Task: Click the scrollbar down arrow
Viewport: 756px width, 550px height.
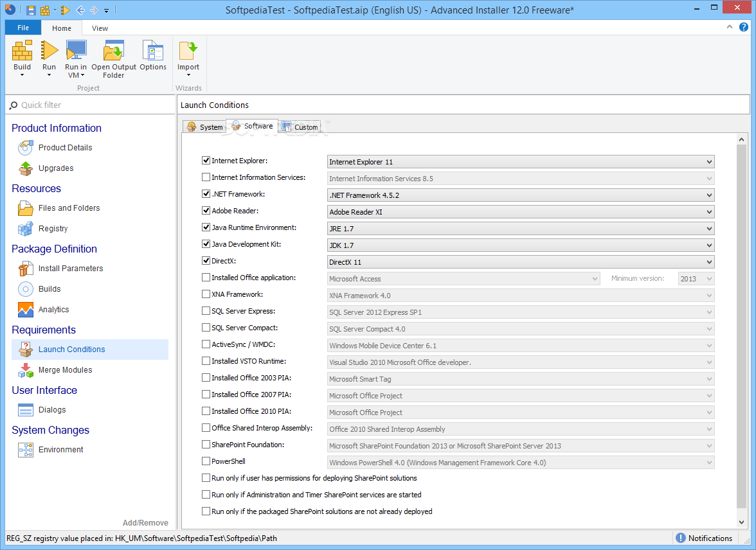Action: coord(742,522)
